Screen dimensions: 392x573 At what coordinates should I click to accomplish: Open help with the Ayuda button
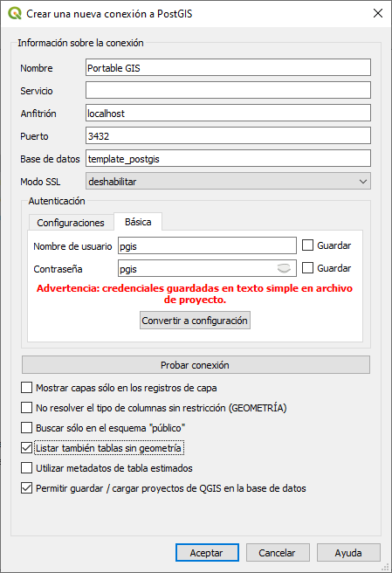[x=348, y=553]
